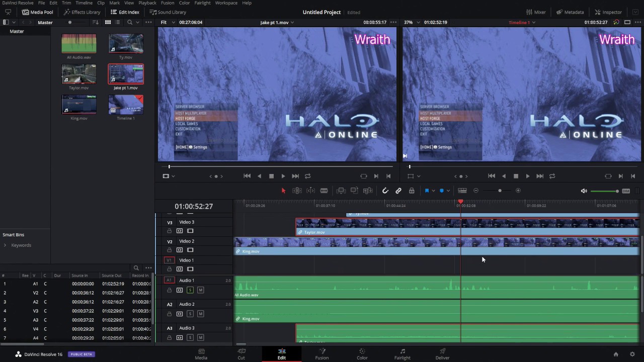This screenshot has width=644, height=362.
Task: Mute the Audio 3 track
Action: [200, 337]
